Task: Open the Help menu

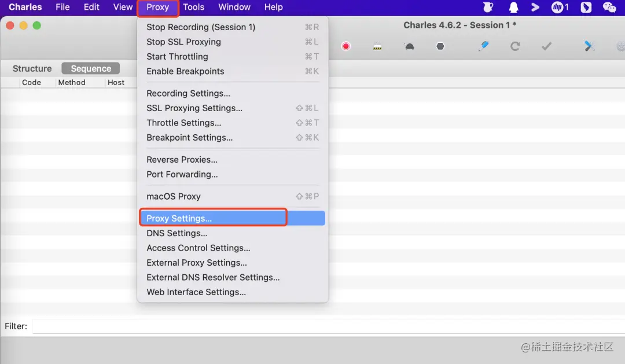Action: tap(273, 7)
